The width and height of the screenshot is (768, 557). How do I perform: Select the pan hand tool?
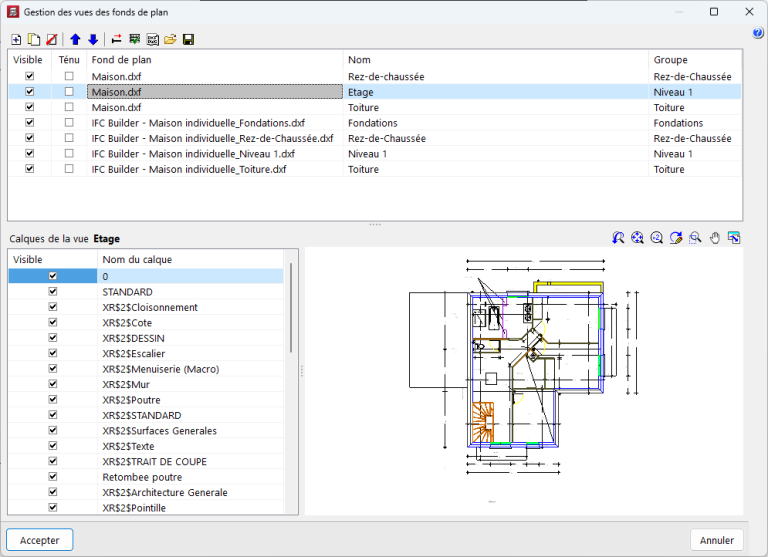pyautogui.click(x=715, y=238)
